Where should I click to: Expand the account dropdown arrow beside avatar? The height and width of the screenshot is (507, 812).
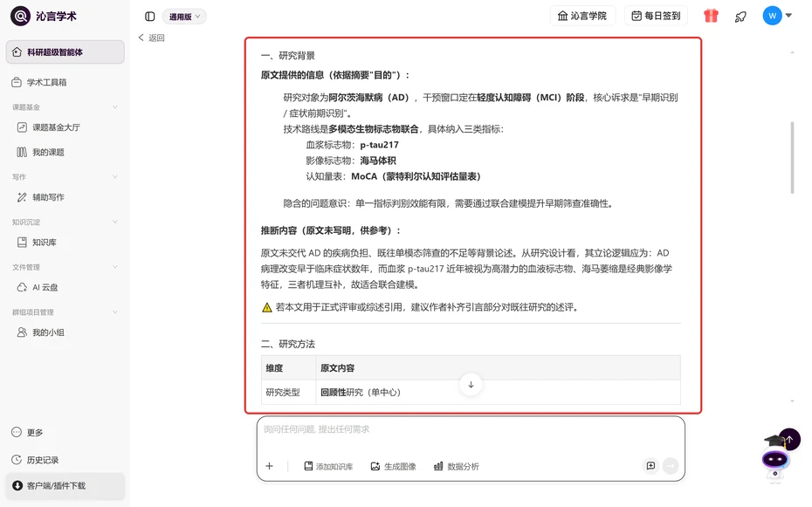[x=788, y=16]
